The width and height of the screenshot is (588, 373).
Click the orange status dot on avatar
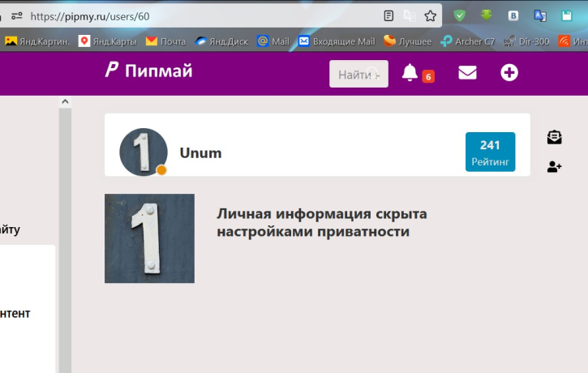161,169
